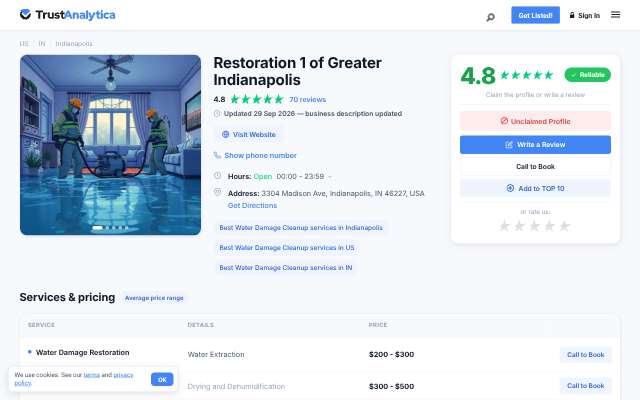Open Best Water Damage Cleanup services in Indianapolis
640x400 pixels.
coord(301,227)
